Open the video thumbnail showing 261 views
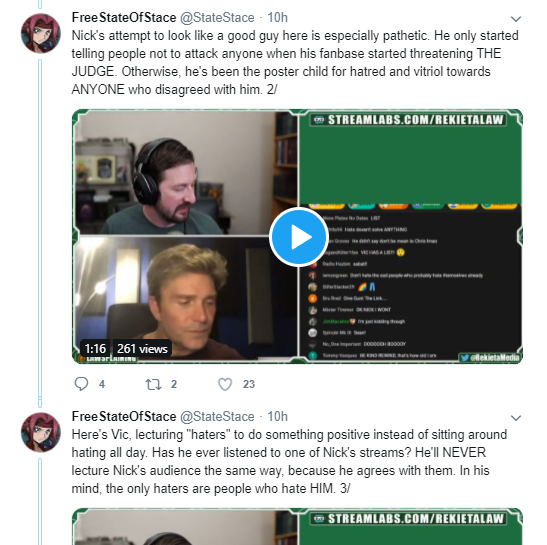 297,236
